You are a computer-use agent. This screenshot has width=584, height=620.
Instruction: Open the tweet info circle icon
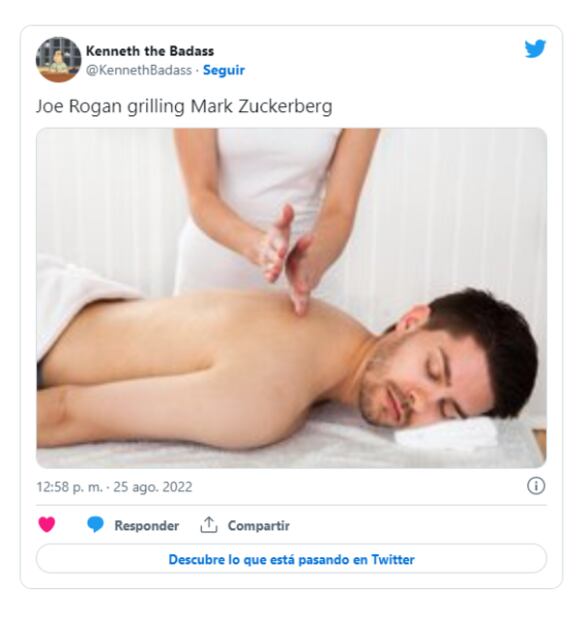tap(536, 486)
